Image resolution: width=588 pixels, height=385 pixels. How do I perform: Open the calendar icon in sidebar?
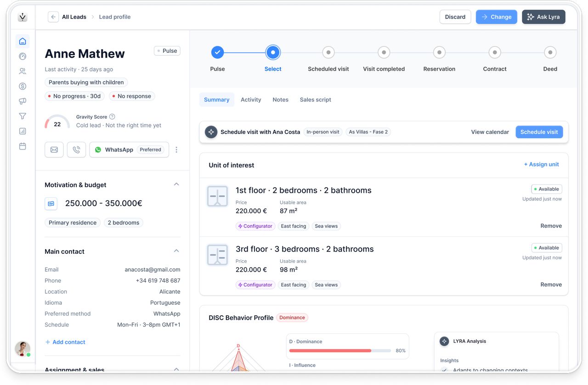[x=23, y=146]
